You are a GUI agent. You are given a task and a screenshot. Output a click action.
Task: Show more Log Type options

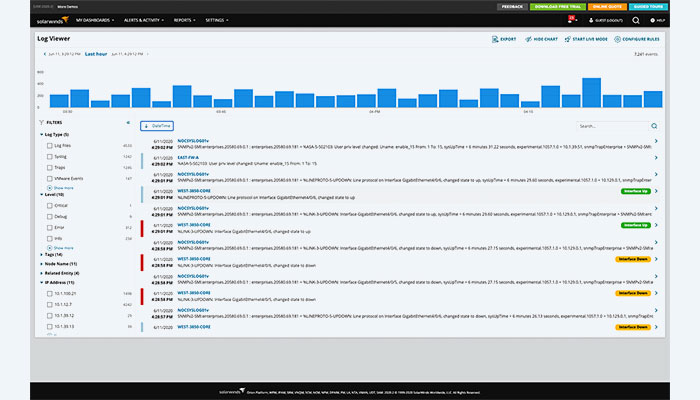[60, 188]
